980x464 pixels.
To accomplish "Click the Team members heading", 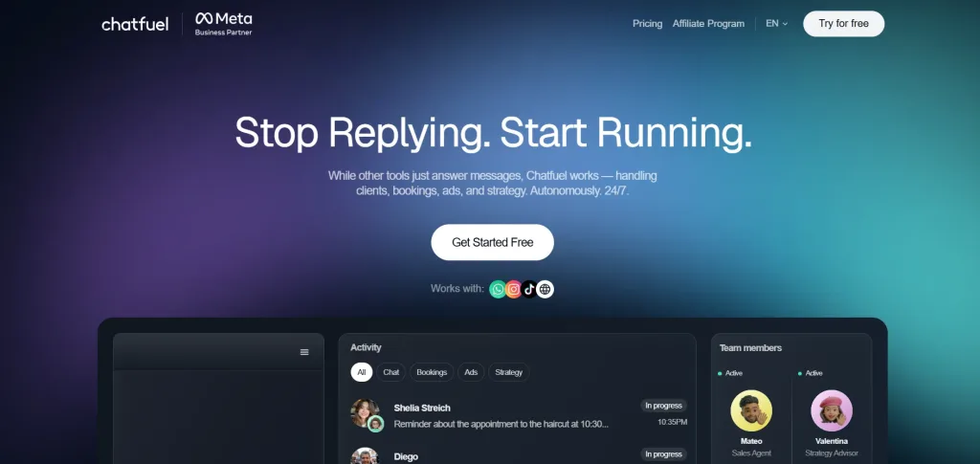I will coord(750,348).
